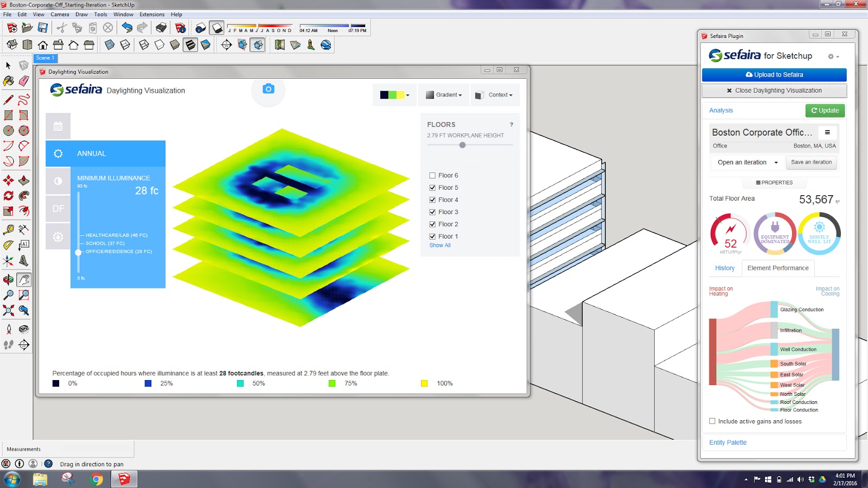Uncheck Floor 5 in the Floors panel

click(x=432, y=187)
